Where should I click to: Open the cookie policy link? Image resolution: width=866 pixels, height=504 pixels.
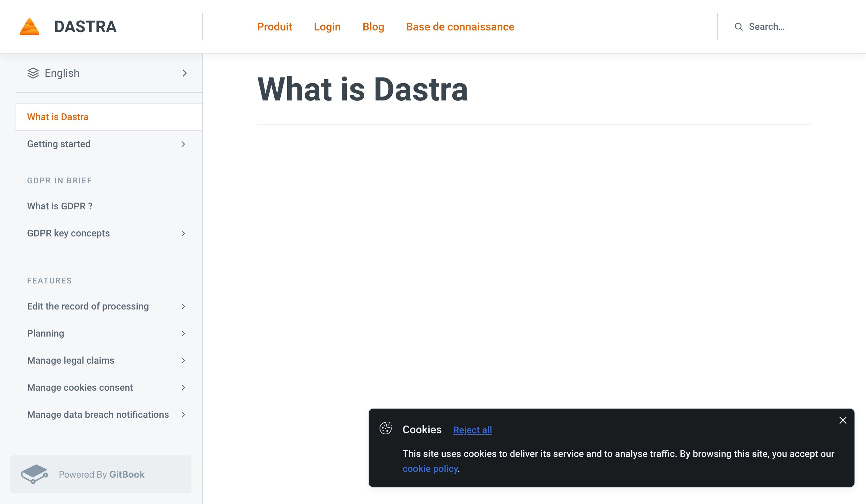[430, 468]
